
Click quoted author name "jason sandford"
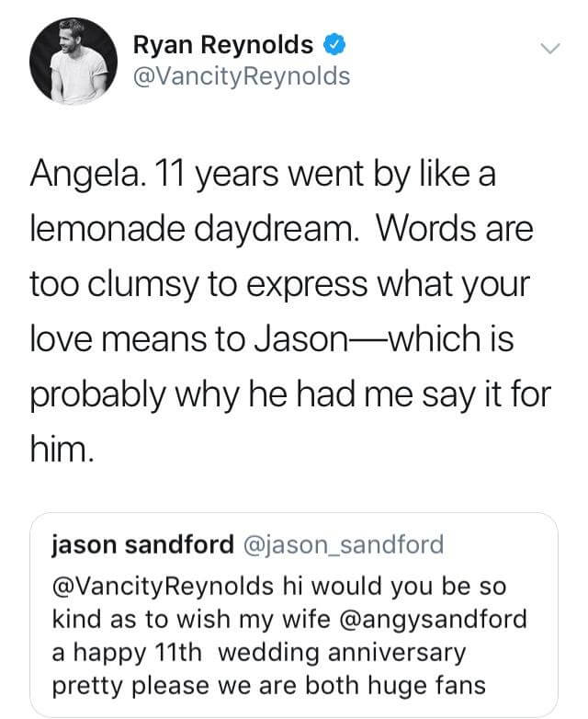tap(144, 545)
